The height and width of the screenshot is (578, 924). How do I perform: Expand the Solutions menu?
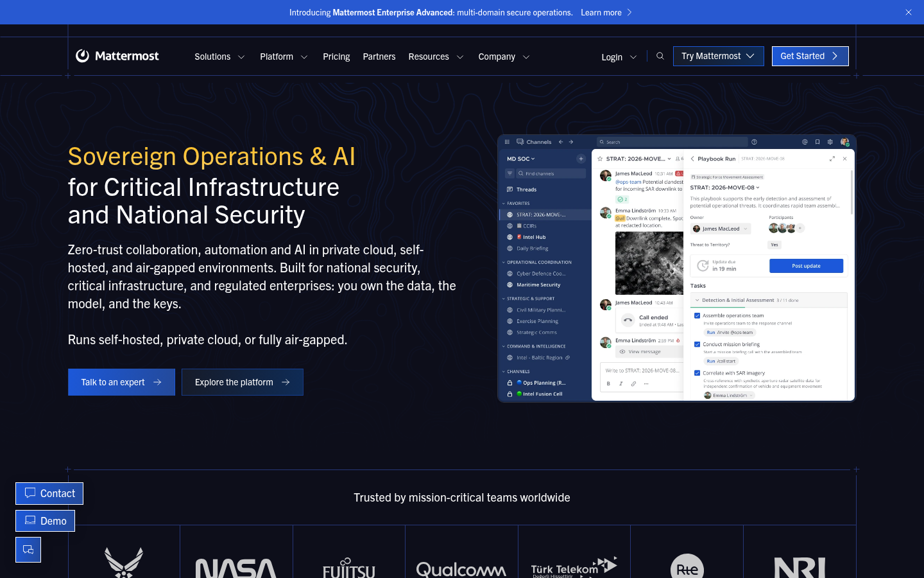pyautogui.click(x=219, y=57)
